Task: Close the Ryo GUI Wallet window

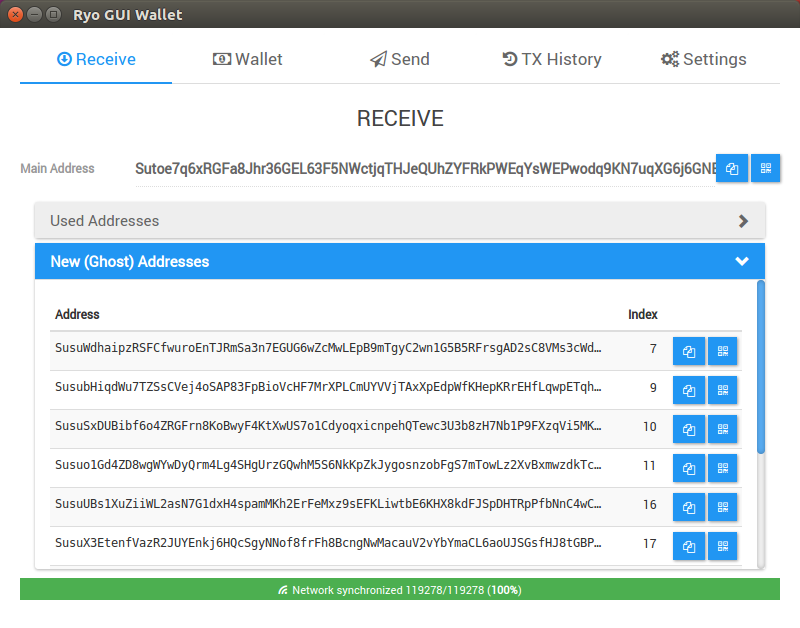Action: (15, 14)
